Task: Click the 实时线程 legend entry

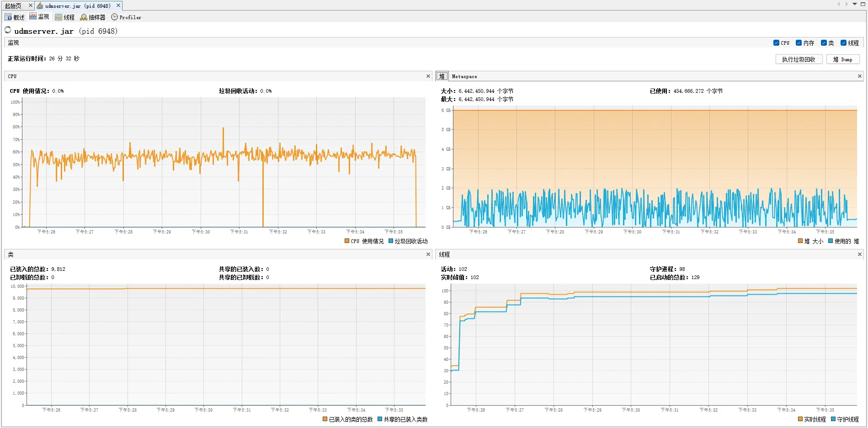Action: click(812, 419)
